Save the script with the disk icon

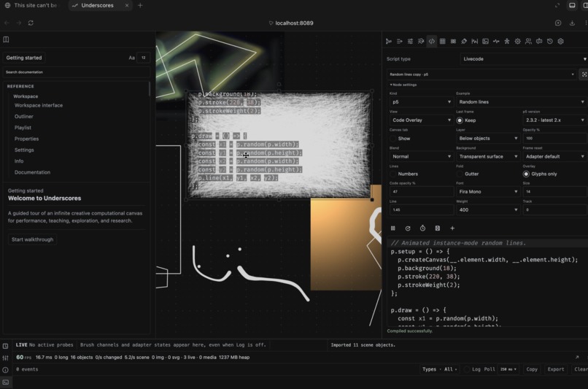(437, 228)
